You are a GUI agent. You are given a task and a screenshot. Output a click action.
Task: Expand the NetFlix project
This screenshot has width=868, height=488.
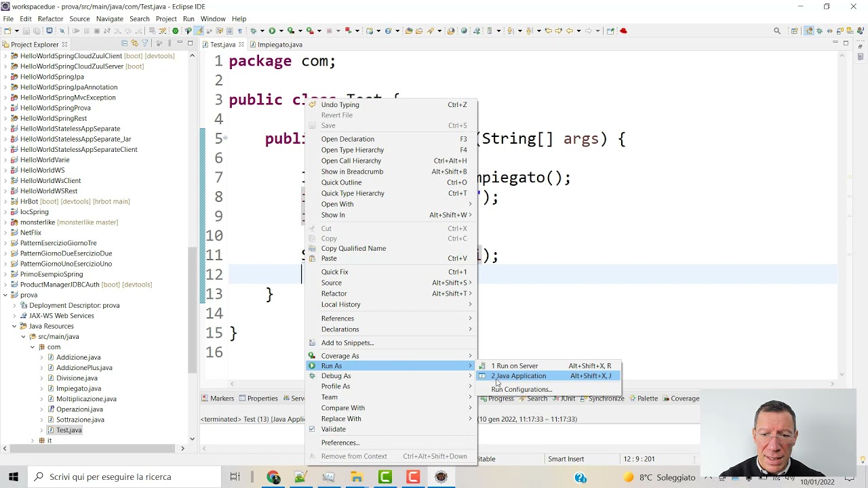5,232
